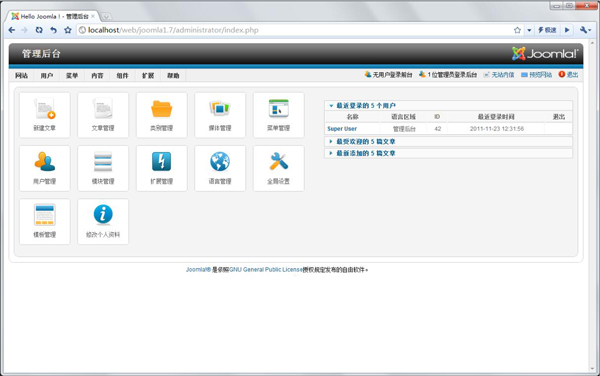Viewport: 600px width, 376px height.
Task: Click the scrollbar down arrow
Action: [x=592, y=369]
